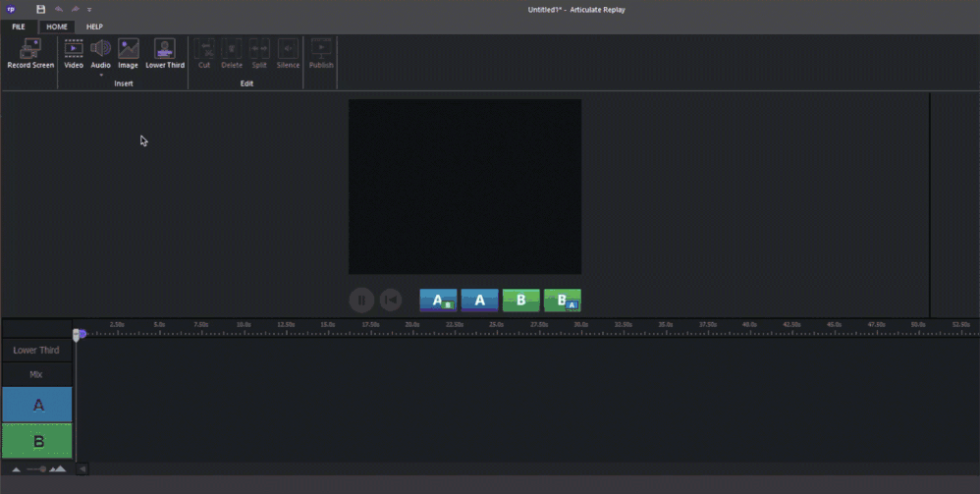Screen dimensions: 980x494
Task: Select the B-only mix mode button
Action: click(x=521, y=301)
